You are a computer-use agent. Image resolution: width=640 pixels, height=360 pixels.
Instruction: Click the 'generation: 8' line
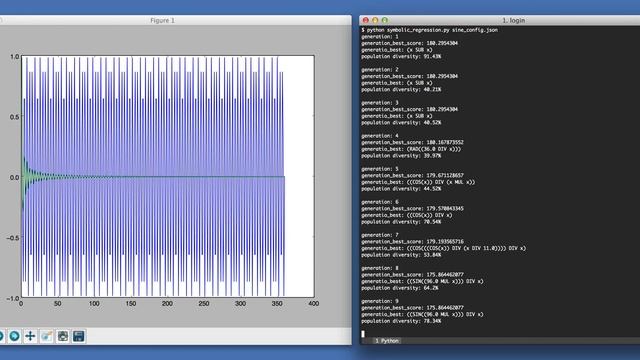pyautogui.click(x=380, y=268)
